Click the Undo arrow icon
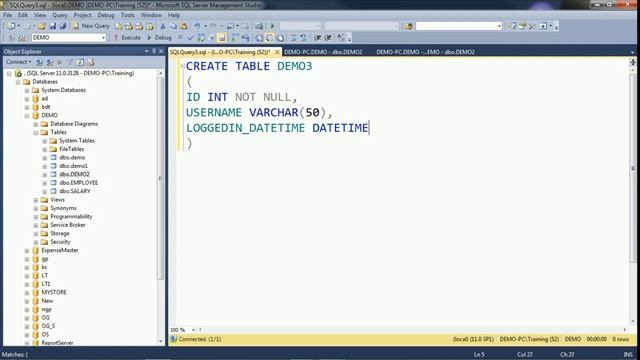This screenshot has height=360, width=640. click(197, 26)
